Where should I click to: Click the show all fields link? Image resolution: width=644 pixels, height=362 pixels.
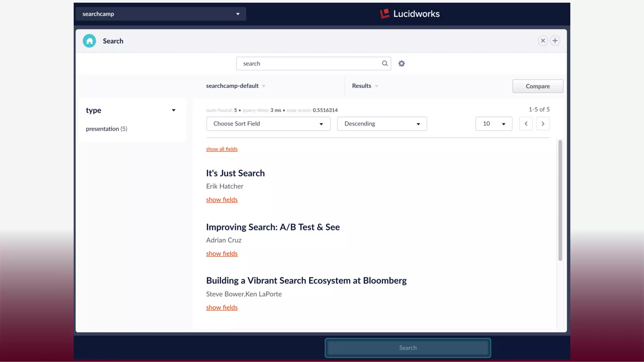222,149
